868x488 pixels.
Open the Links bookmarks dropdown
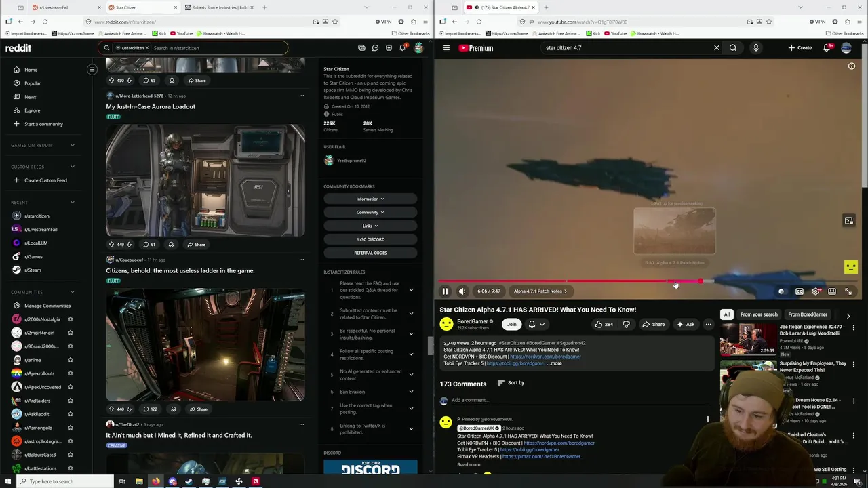point(370,226)
